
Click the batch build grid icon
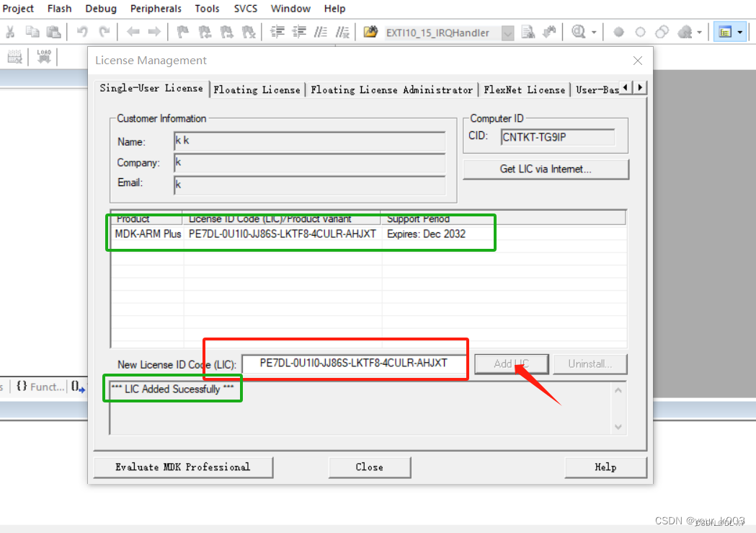click(14, 57)
